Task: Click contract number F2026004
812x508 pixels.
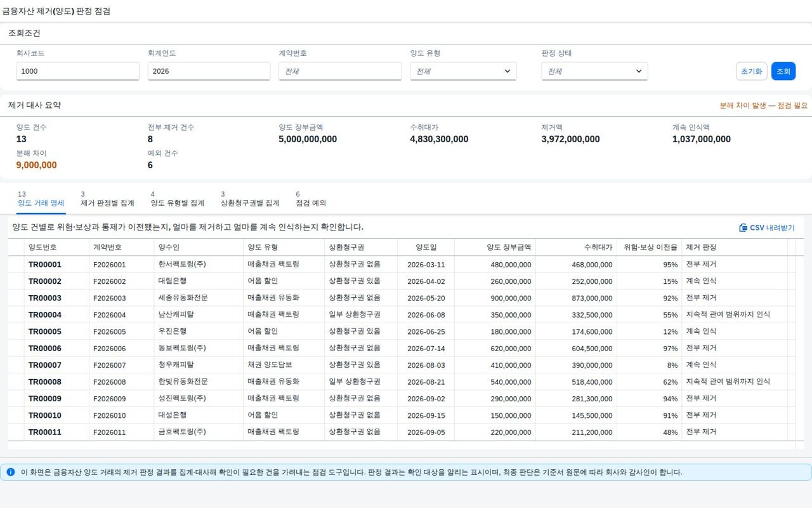Action: click(x=110, y=315)
